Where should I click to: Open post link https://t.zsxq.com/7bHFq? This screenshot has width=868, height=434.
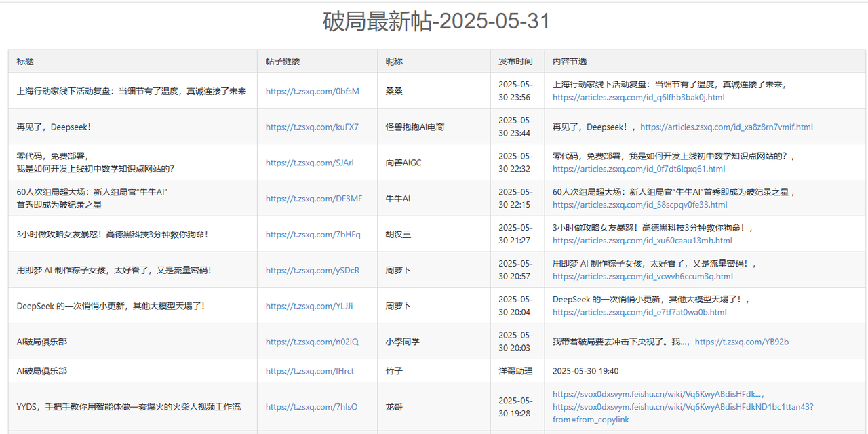[x=313, y=235]
